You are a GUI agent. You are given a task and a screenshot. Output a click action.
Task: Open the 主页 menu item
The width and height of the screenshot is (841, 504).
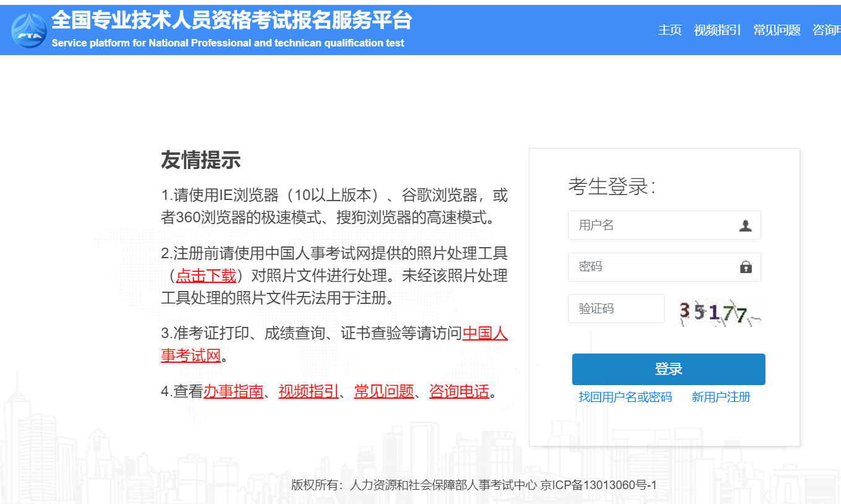coord(669,30)
